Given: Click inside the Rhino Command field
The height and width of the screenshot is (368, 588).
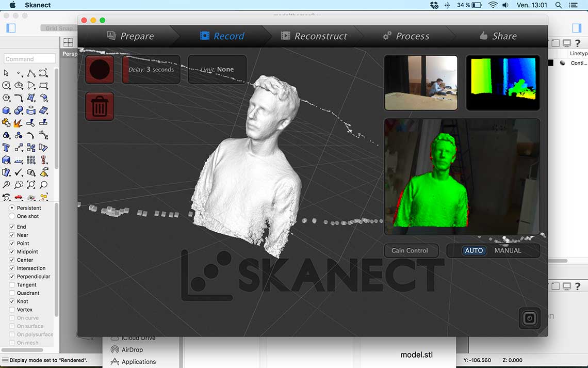Looking at the screenshot, I should coord(29,59).
